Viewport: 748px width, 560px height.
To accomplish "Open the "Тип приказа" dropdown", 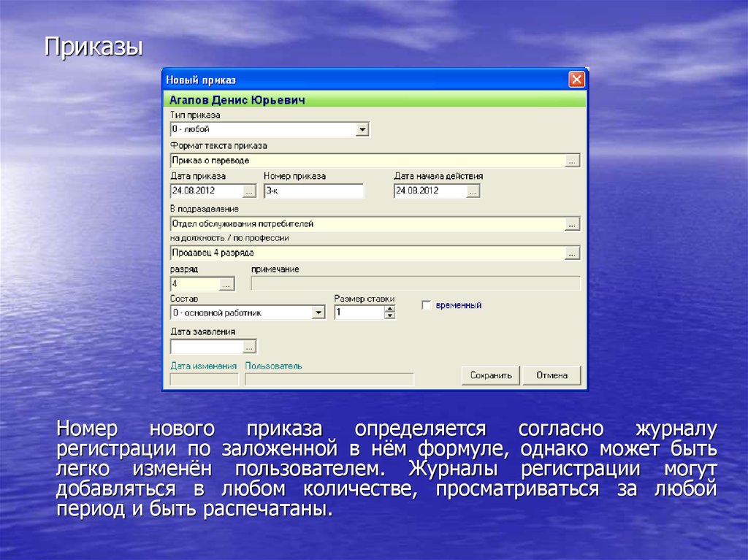I will tap(362, 129).
